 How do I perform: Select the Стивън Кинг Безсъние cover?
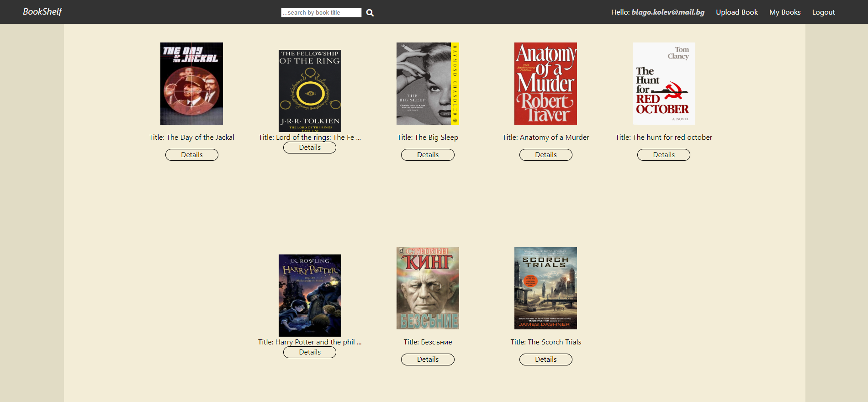(x=428, y=288)
